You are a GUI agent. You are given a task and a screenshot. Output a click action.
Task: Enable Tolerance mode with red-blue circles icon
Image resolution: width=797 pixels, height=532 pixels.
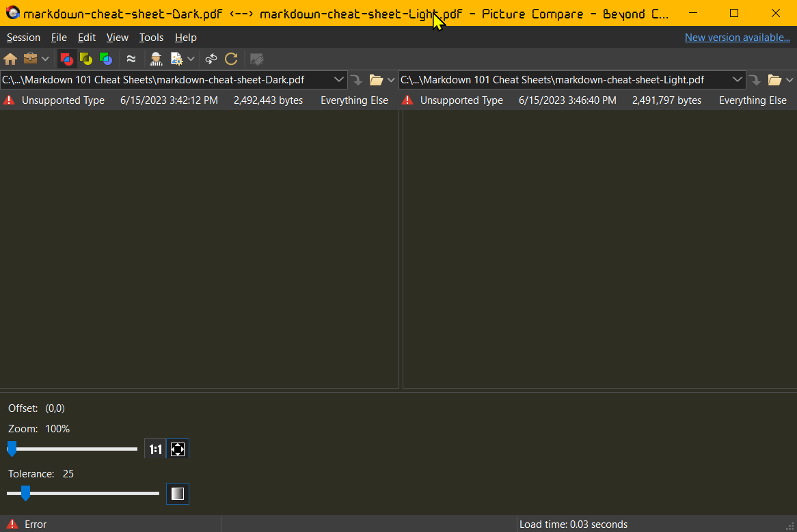click(66, 59)
